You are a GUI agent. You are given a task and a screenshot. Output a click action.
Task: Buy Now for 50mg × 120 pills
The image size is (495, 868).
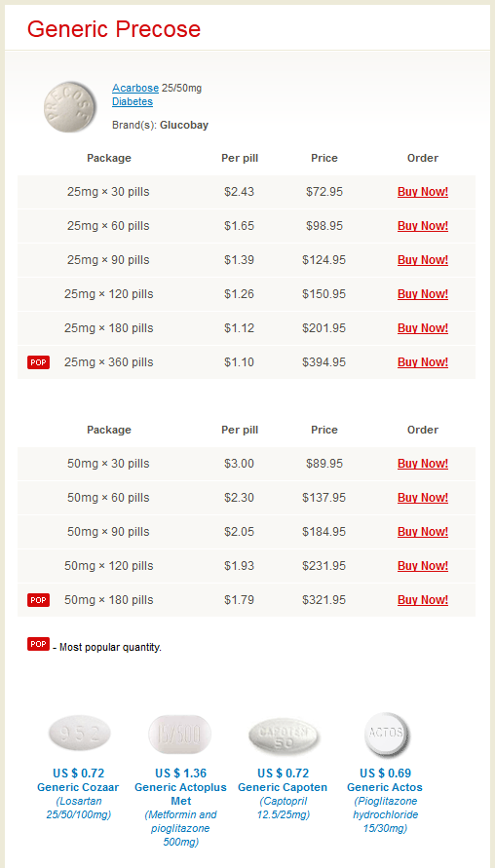tap(423, 566)
